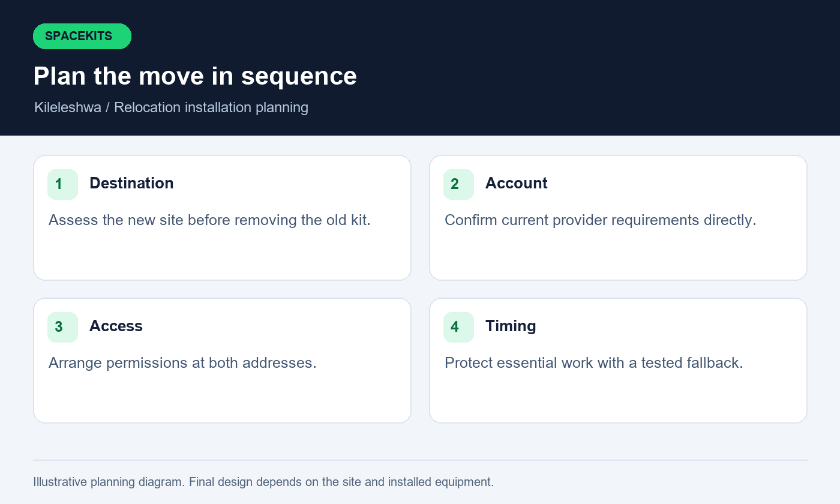Image resolution: width=840 pixels, height=504 pixels.
Task: Open the Destination step card
Action: pos(222,218)
